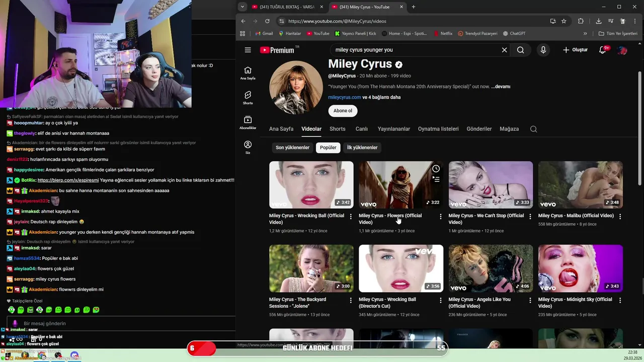Image resolution: width=644 pixels, height=362 pixels.
Task: Open options menu for Wrecking Ball Director's Cut
Action: 440,300
